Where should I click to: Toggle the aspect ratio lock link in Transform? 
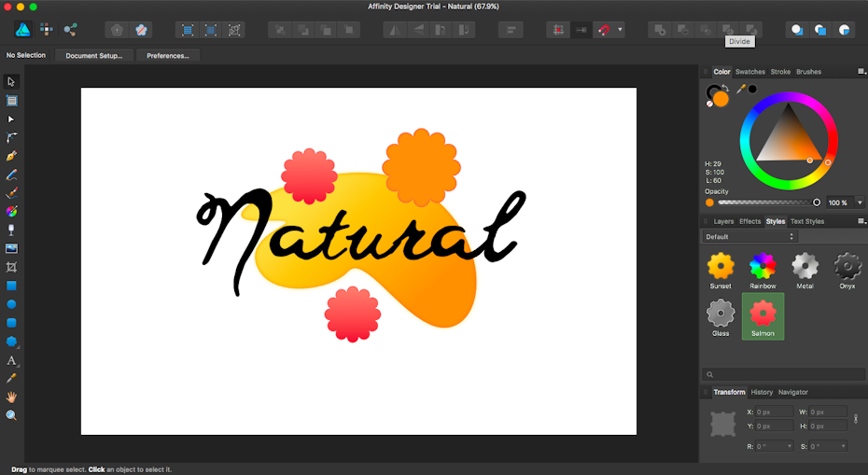tap(856, 419)
